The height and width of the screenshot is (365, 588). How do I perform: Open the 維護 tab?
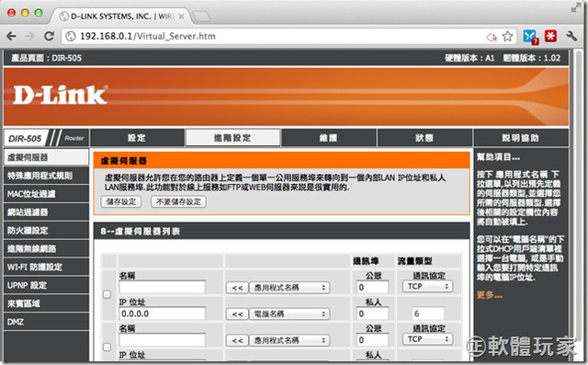(329, 138)
